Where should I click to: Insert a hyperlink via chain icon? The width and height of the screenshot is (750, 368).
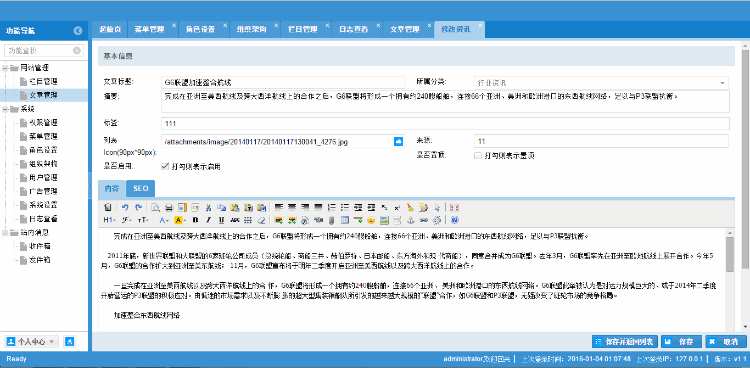(424, 220)
